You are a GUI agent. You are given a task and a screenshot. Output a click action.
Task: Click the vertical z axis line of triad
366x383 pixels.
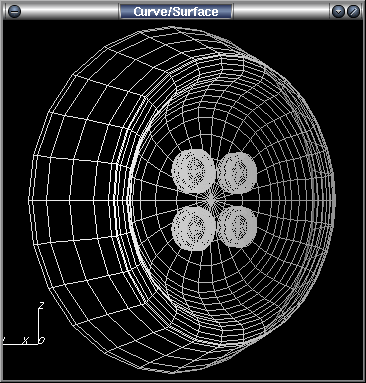[x=39, y=325]
